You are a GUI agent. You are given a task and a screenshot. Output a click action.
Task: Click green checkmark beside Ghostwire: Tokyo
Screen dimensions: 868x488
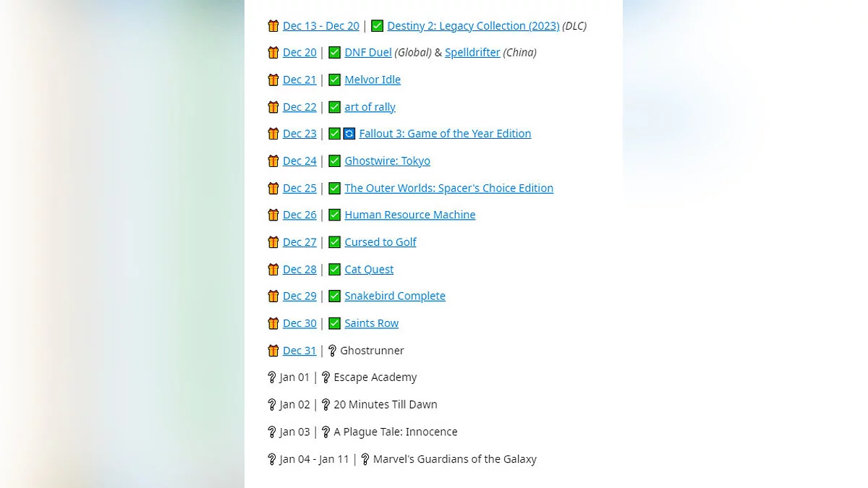tap(335, 161)
